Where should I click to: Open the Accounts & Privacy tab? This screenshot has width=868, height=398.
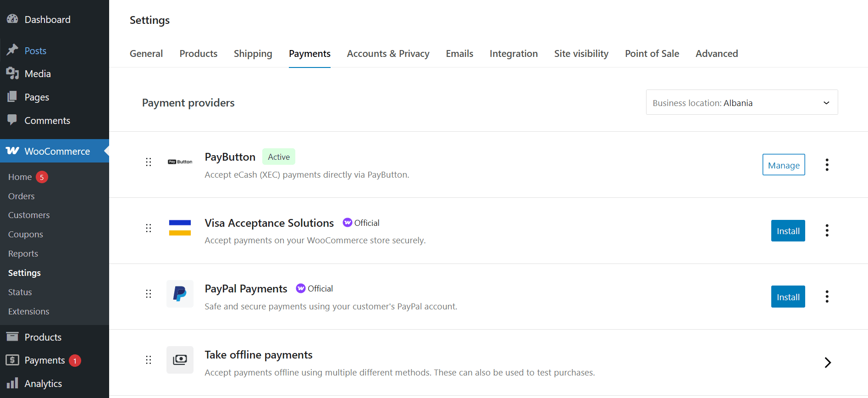tap(388, 54)
